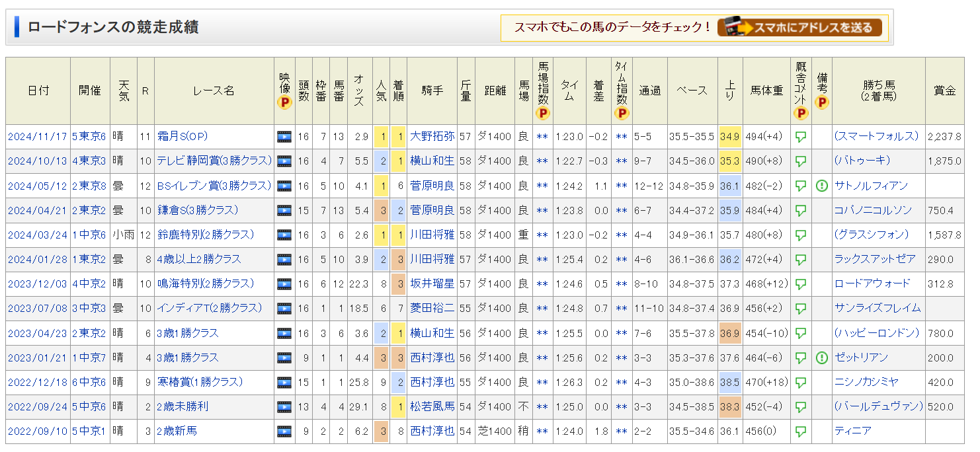Open stable comment icon for テレビ静岡賞 row

click(x=801, y=161)
